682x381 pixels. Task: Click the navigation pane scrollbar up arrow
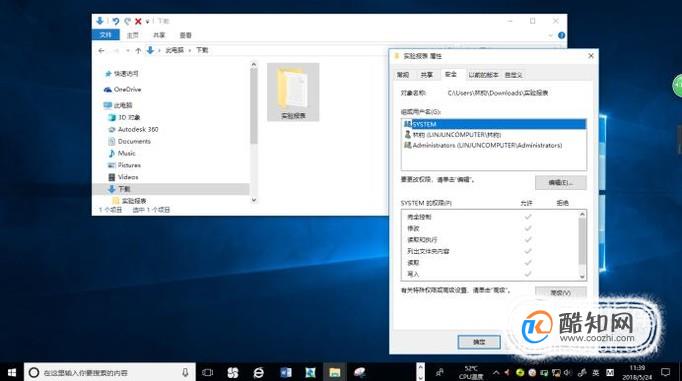pyautogui.click(x=254, y=65)
